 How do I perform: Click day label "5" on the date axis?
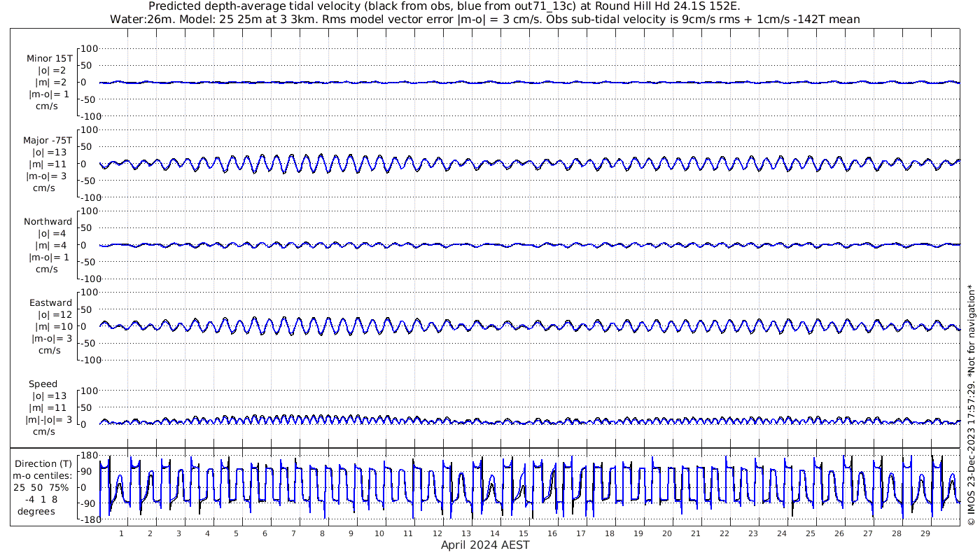pos(236,533)
